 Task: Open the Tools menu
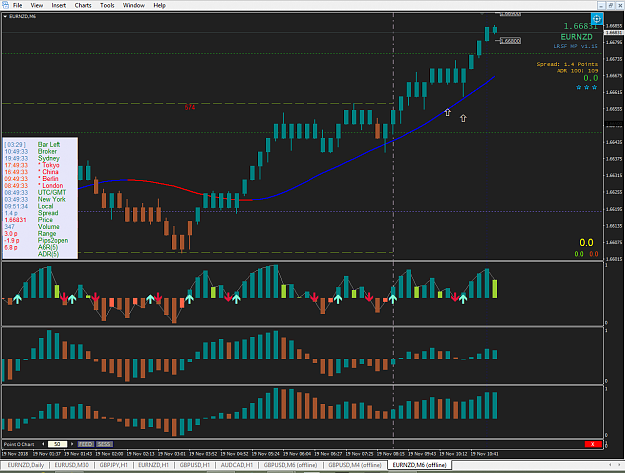[107, 5]
